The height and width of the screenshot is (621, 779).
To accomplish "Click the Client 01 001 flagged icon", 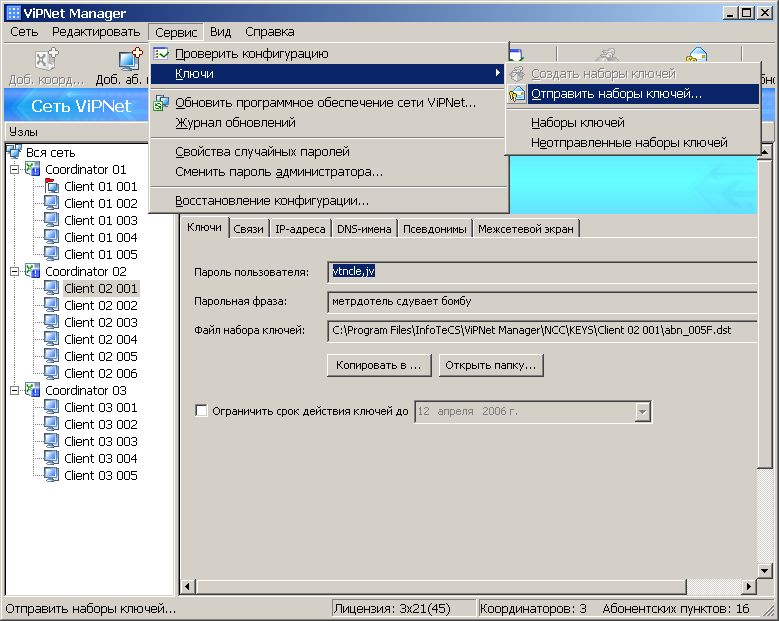I will 51,186.
